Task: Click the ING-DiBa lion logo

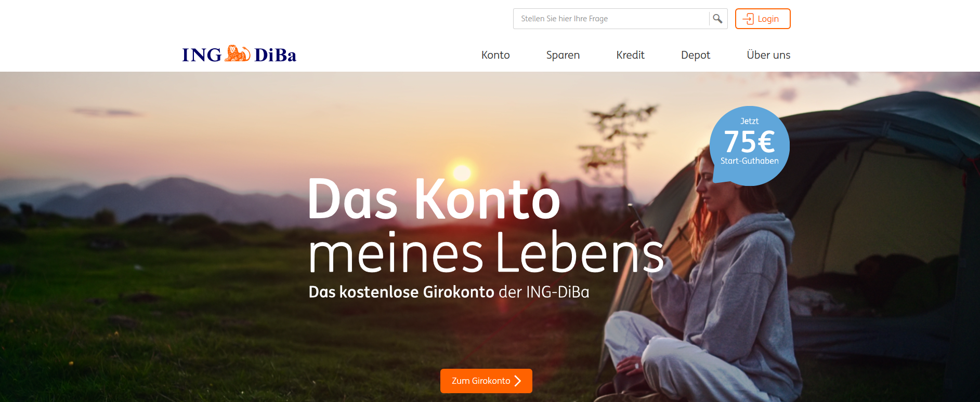Action: point(238,53)
